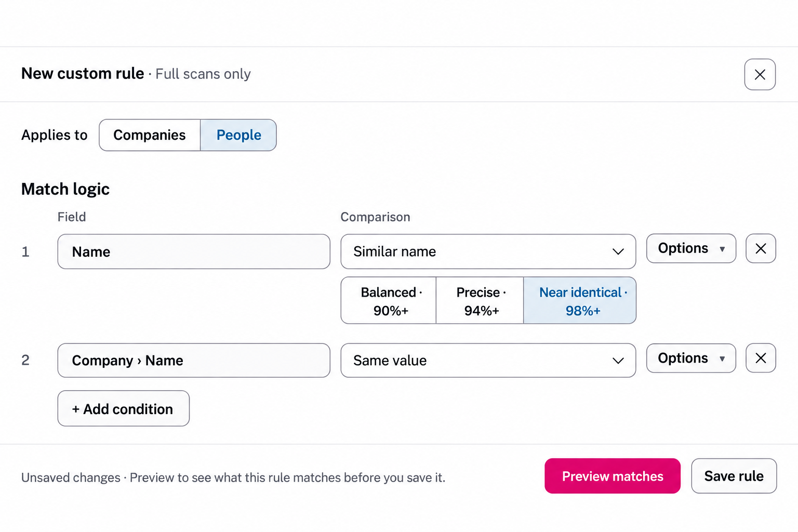Save the rule
The image size is (798, 532).
(734, 476)
